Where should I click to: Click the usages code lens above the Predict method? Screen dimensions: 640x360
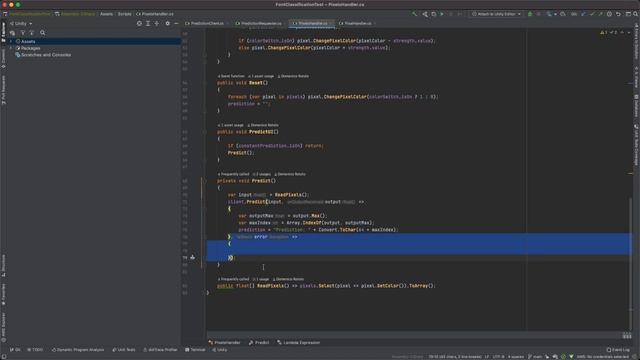[x=262, y=174]
